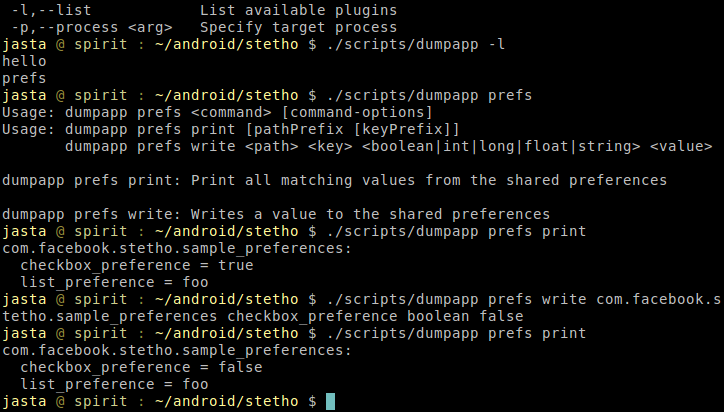Click the 'List available plugins' description

coord(298,10)
